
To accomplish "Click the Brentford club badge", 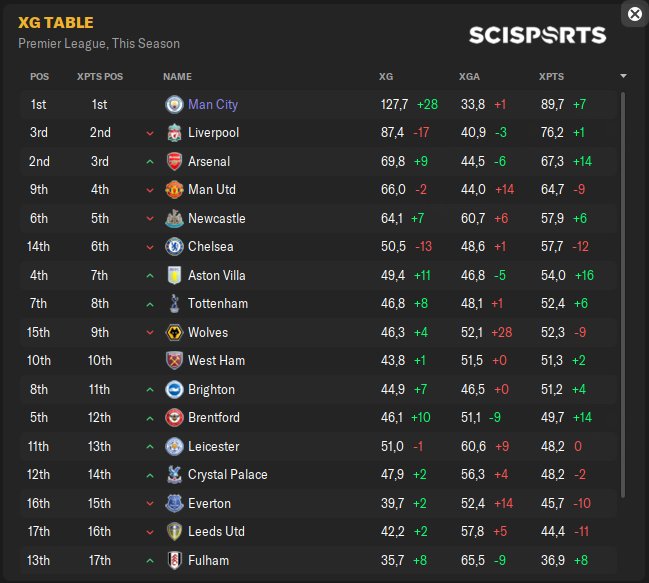I will [174, 418].
